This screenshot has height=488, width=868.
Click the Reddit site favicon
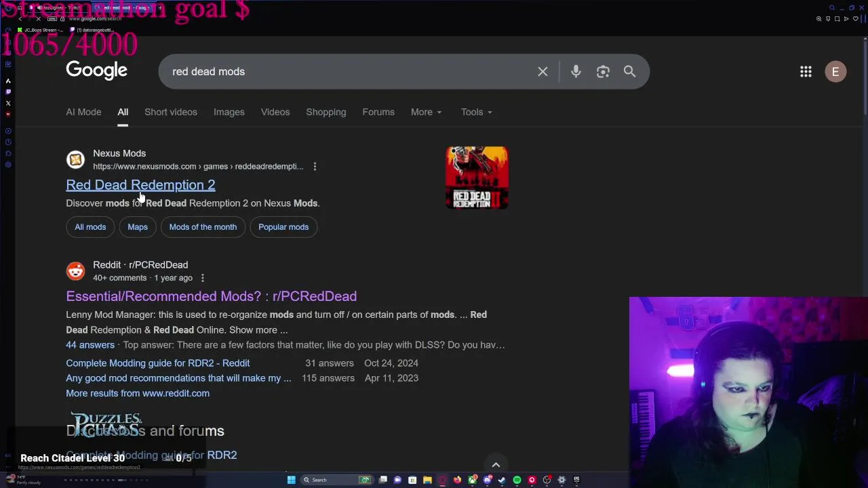(x=75, y=270)
